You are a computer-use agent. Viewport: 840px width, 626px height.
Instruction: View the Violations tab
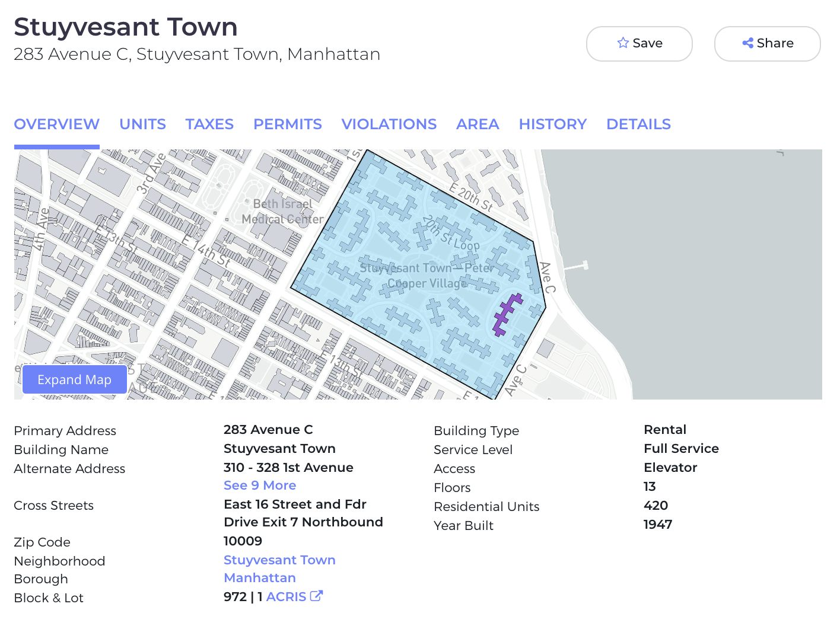[389, 124]
